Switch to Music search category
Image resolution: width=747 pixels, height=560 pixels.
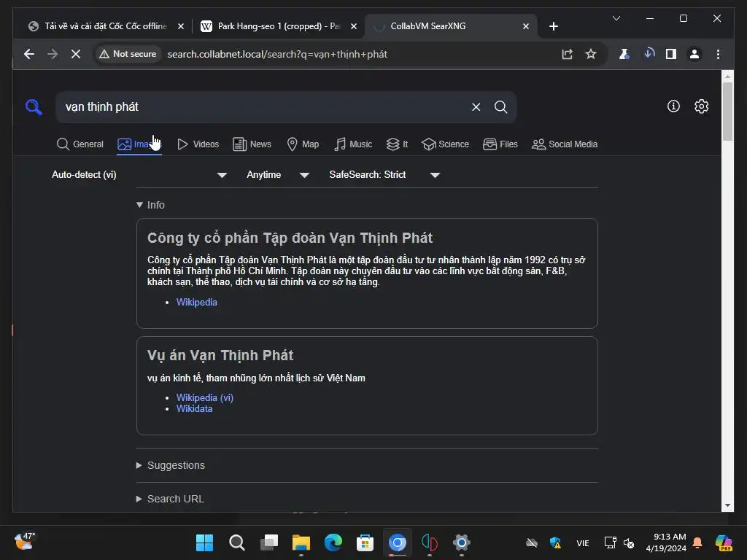coord(353,144)
